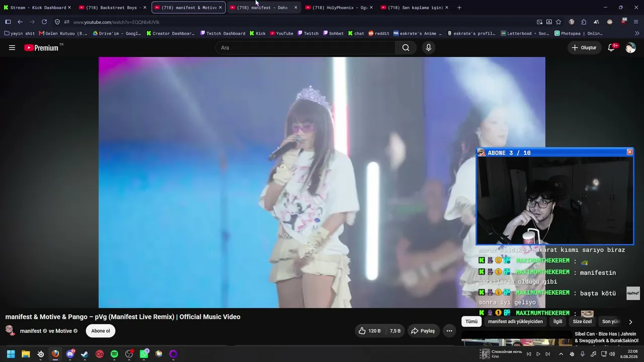The height and width of the screenshot is (362, 644).
Task: Select the İlgili filter chip
Action: 558,321
